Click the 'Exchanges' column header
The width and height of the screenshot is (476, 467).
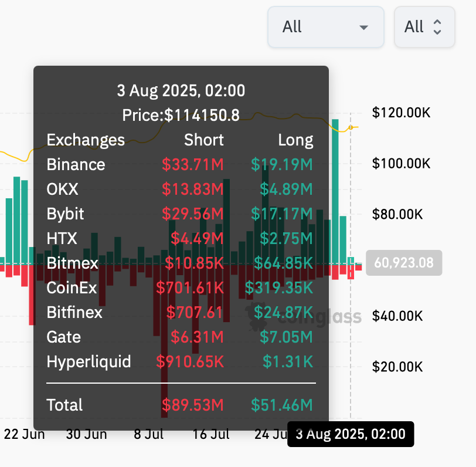[x=86, y=140]
